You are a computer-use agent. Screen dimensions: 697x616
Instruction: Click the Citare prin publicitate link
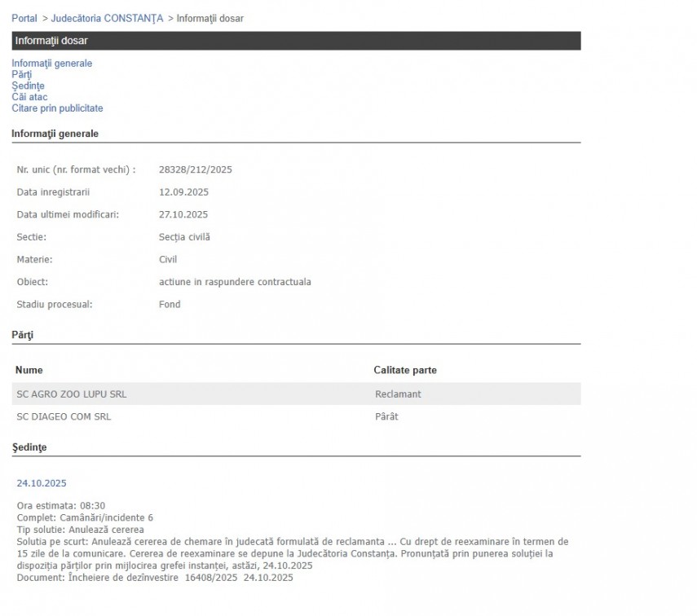57,108
